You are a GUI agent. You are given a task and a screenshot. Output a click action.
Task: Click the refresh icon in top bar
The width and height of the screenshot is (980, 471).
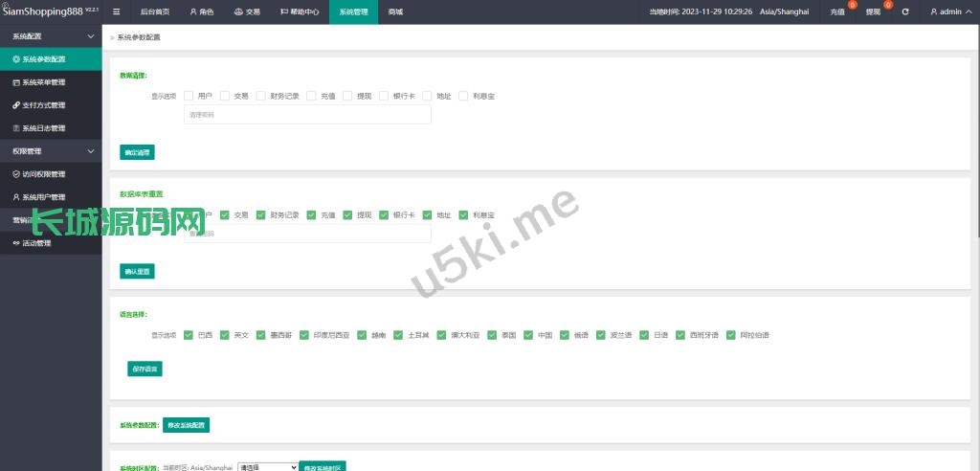pyautogui.click(x=905, y=11)
